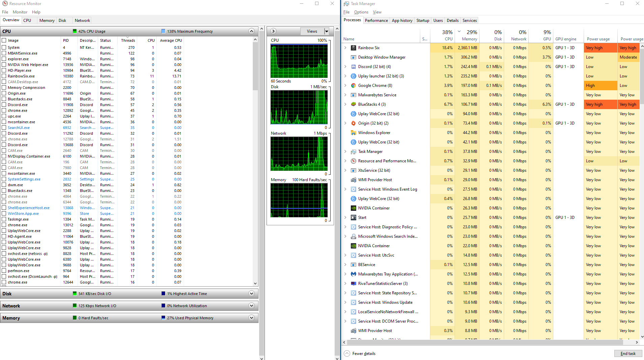
Task: Switch to the Performance tab
Action: [x=376, y=21]
